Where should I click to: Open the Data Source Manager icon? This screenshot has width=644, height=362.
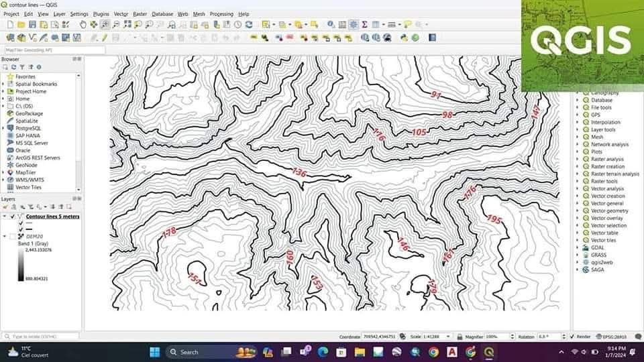(x=10, y=38)
